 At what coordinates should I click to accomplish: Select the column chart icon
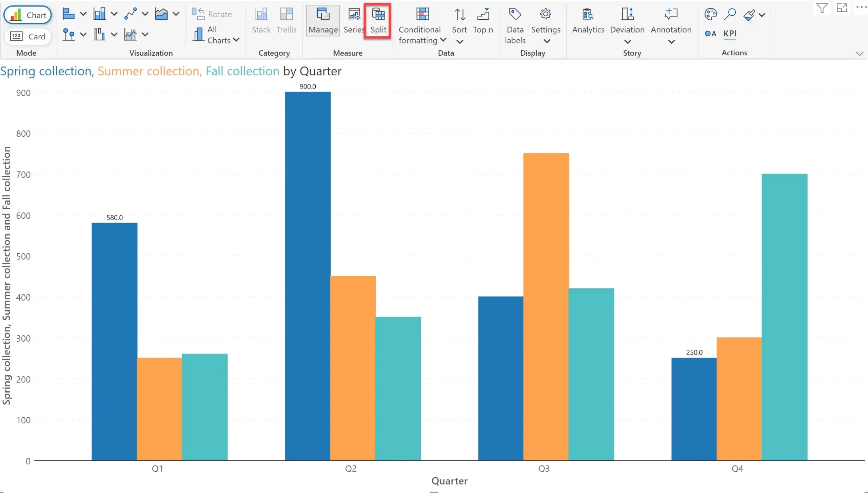pos(99,14)
